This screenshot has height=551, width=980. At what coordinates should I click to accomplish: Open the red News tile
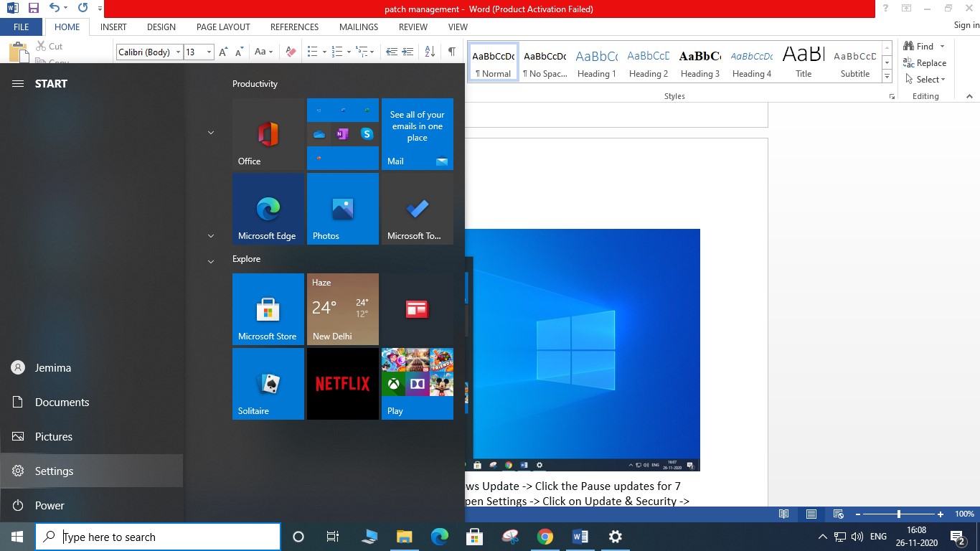[x=418, y=309]
